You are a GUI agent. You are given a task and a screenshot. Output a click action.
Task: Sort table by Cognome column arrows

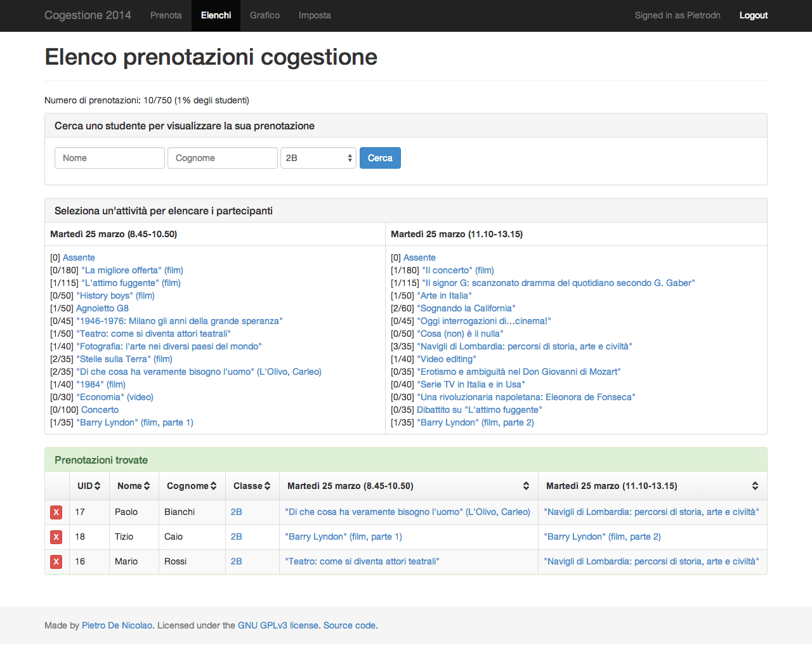[x=213, y=486]
